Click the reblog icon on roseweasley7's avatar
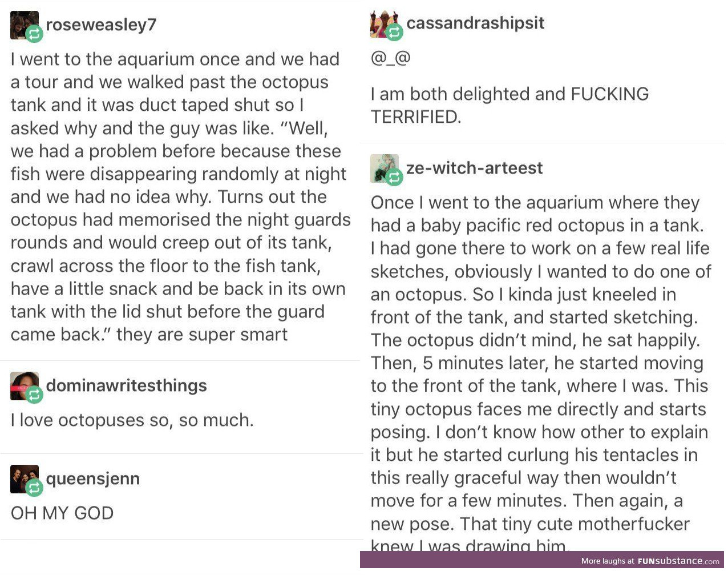 pos(35,34)
